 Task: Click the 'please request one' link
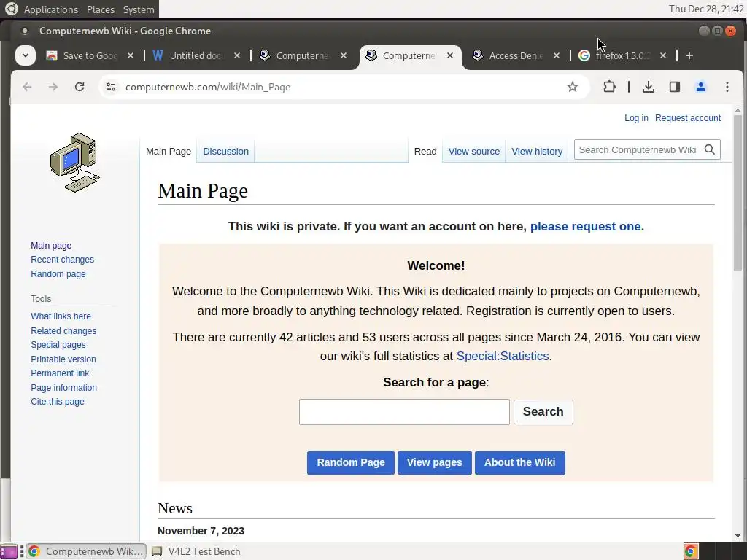click(586, 226)
